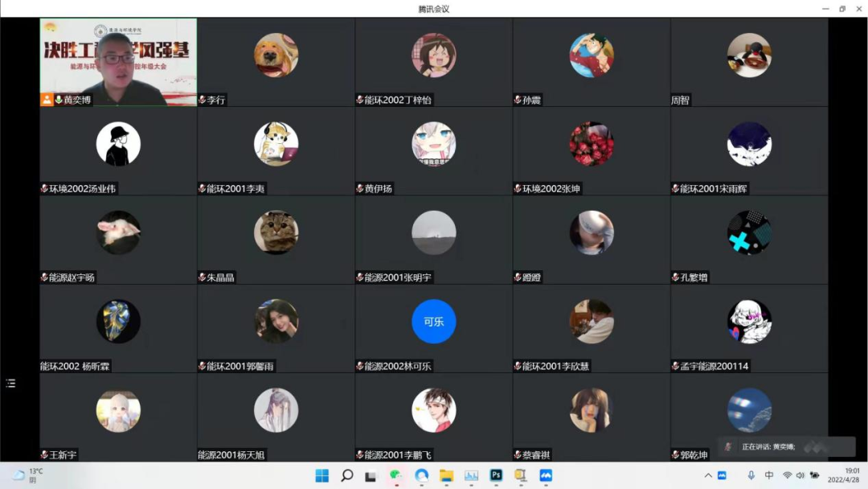Click the muted mic icon beside 李行
The width and height of the screenshot is (868, 489).
(x=203, y=101)
